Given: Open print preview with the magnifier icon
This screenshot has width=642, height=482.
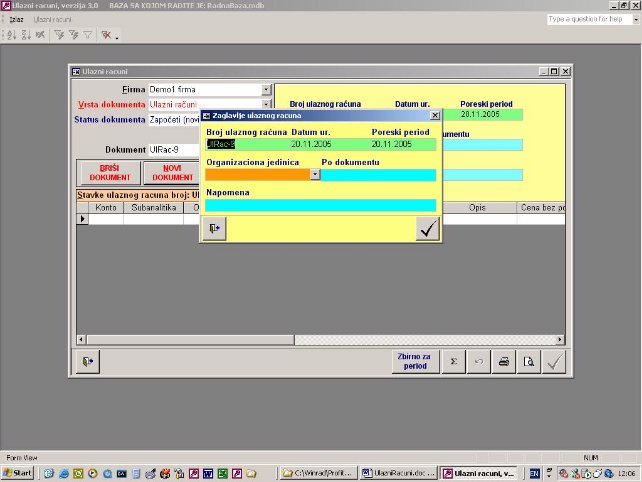Looking at the screenshot, I should [531, 362].
